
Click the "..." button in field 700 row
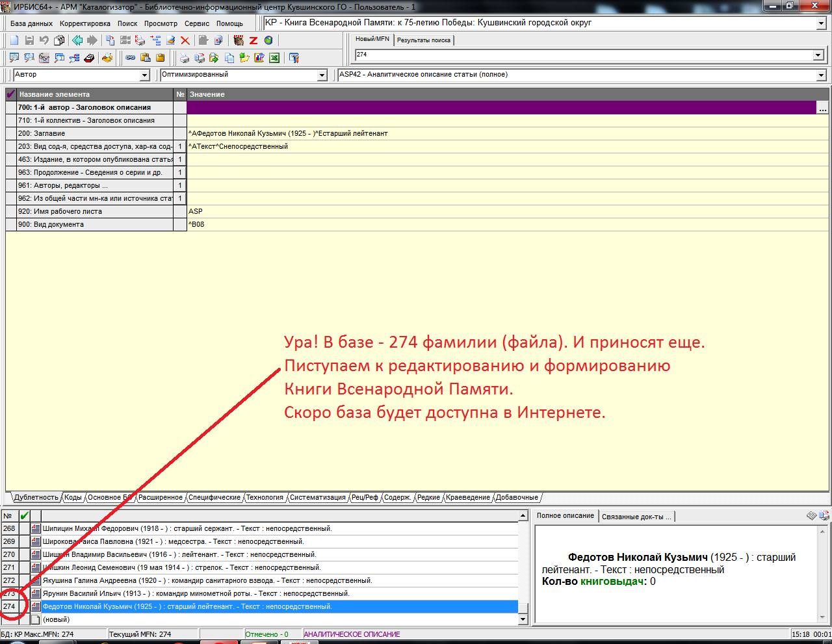click(x=824, y=108)
